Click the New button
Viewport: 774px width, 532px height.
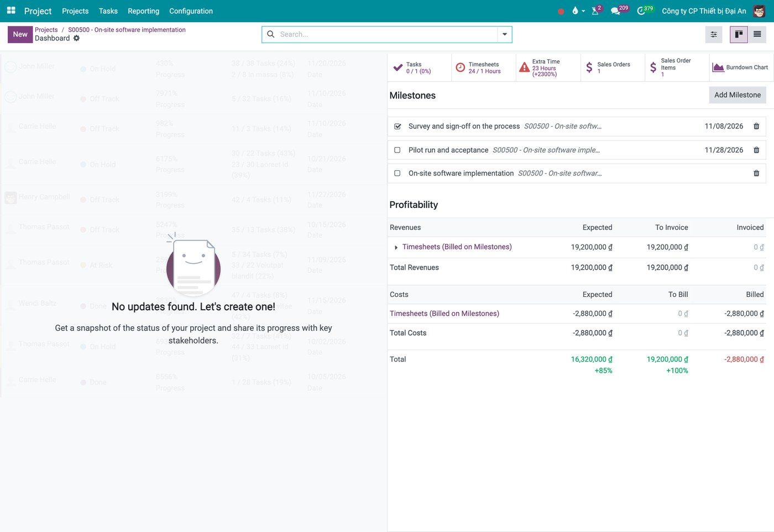click(20, 34)
